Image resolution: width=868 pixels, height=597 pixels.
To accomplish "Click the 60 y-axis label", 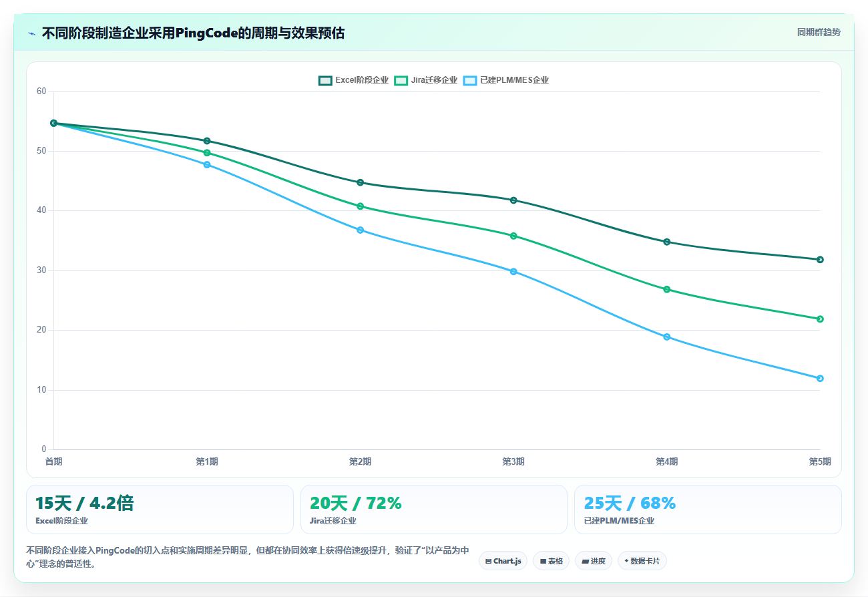I will (41, 91).
